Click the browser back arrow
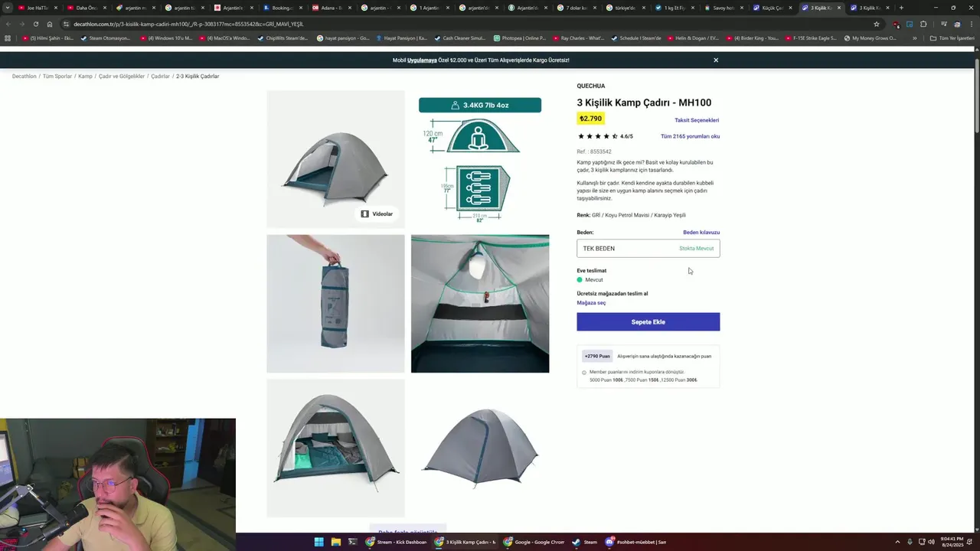This screenshot has width=980, height=551. coord(8,24)
